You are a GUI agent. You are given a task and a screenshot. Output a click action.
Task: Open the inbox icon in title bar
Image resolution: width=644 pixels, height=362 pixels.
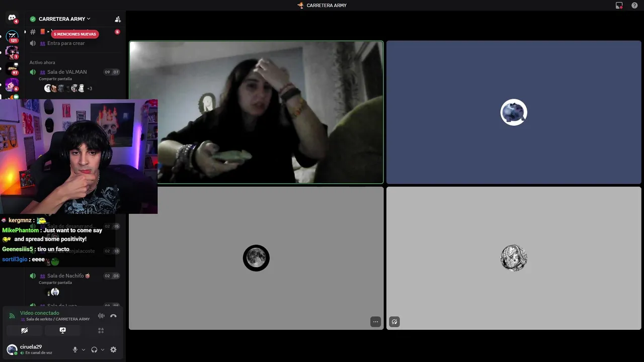tap(619, 6)
